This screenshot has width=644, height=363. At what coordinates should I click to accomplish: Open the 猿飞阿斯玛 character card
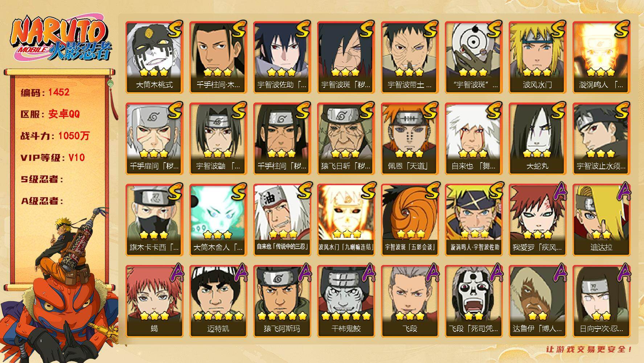pos(282,301)
